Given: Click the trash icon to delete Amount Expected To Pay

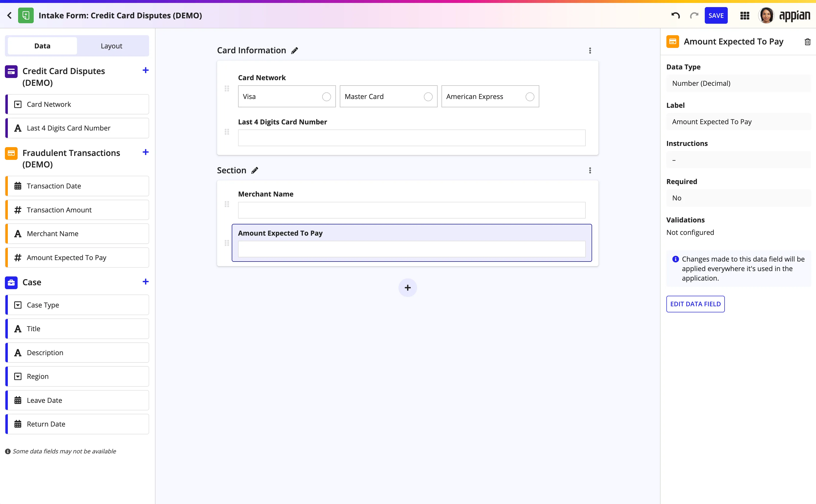Looking at the screenshot, I should pyautogui.click(x=808, y=41).
